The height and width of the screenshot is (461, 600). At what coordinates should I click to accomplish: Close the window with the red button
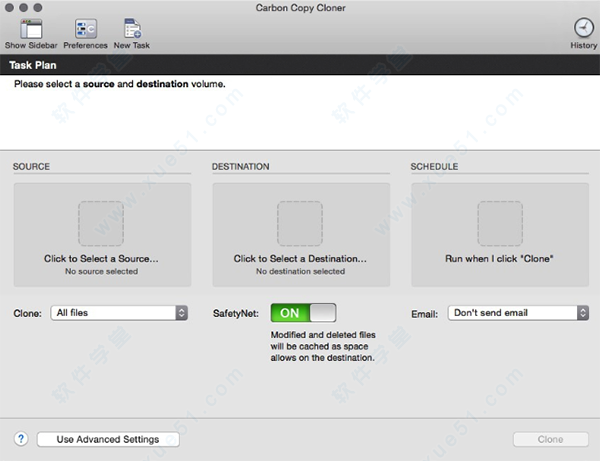tap(10, 7)
